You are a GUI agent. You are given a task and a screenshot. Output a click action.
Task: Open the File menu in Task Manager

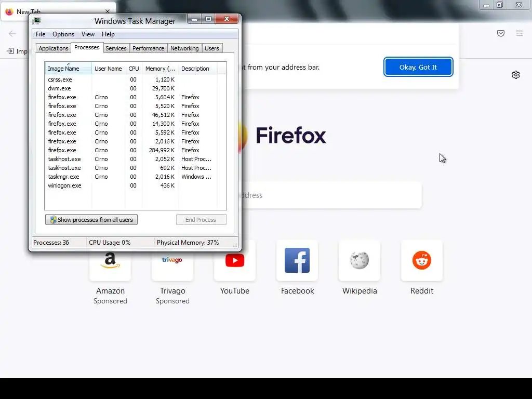tap(41, 34)
